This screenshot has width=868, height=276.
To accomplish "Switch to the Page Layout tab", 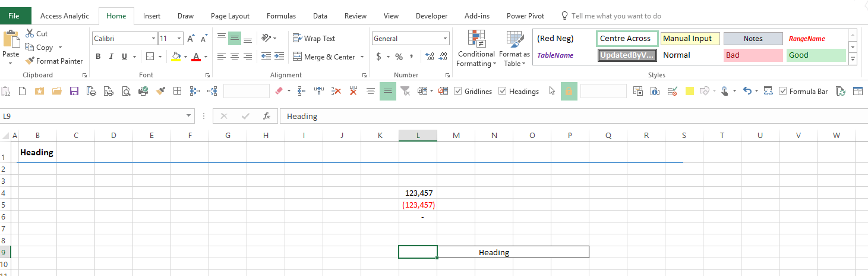I will [x=230, y=16].
